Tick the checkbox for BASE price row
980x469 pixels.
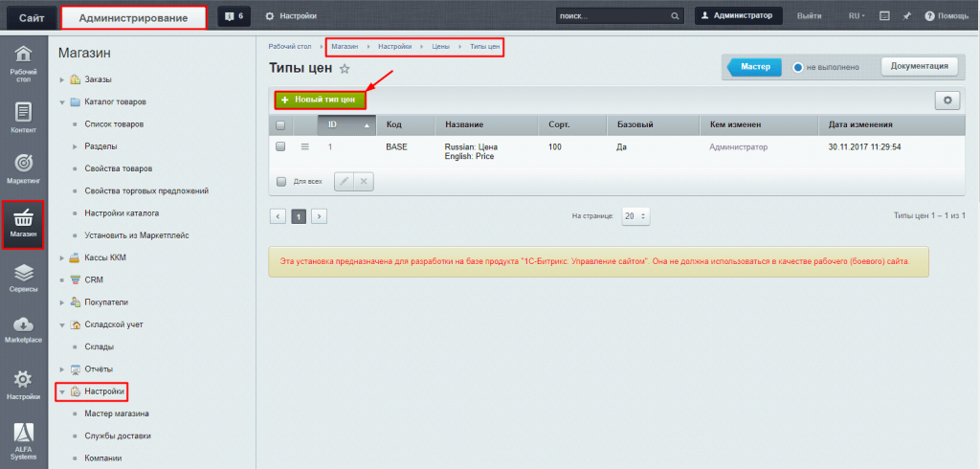(280, 146)
